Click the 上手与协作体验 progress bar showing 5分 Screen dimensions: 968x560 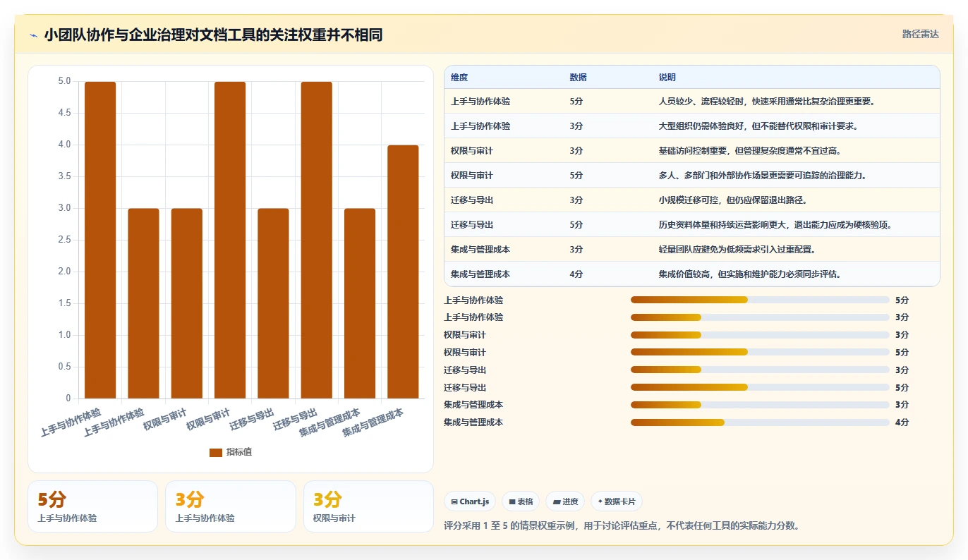[x=760, y=300]
